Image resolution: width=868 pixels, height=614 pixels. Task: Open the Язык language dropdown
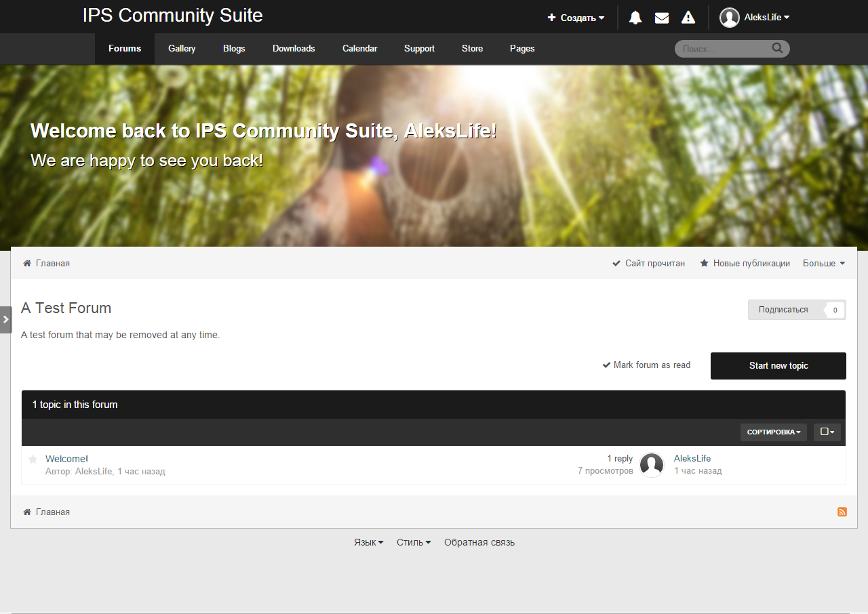(x=369, y=542)
